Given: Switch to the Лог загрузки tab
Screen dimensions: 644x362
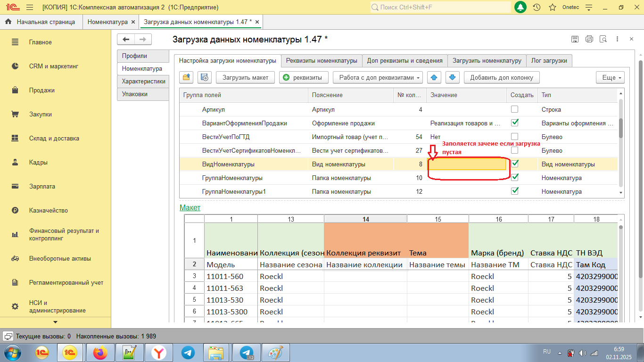Looking at the screenshot, I should 549,60.
